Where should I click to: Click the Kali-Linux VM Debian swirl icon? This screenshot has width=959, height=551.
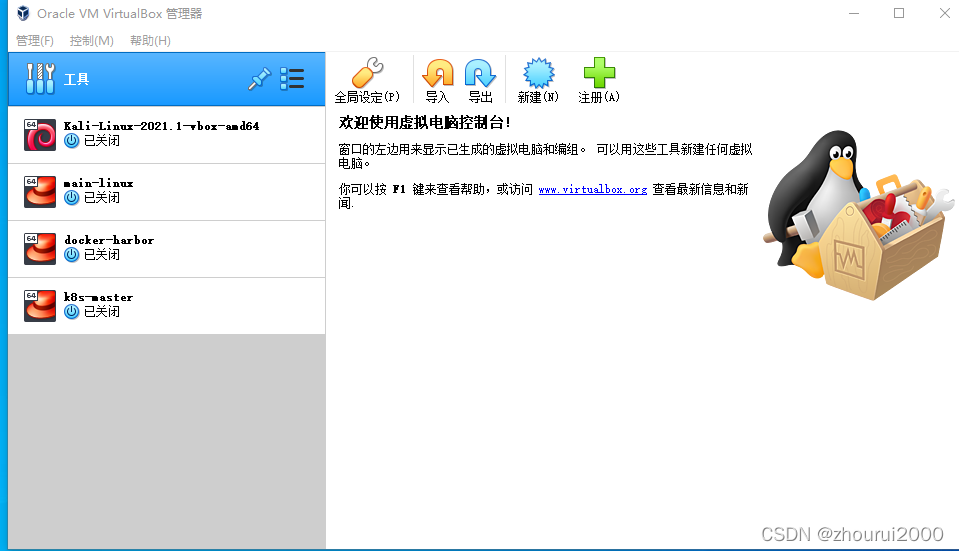[x=40, y=135]
